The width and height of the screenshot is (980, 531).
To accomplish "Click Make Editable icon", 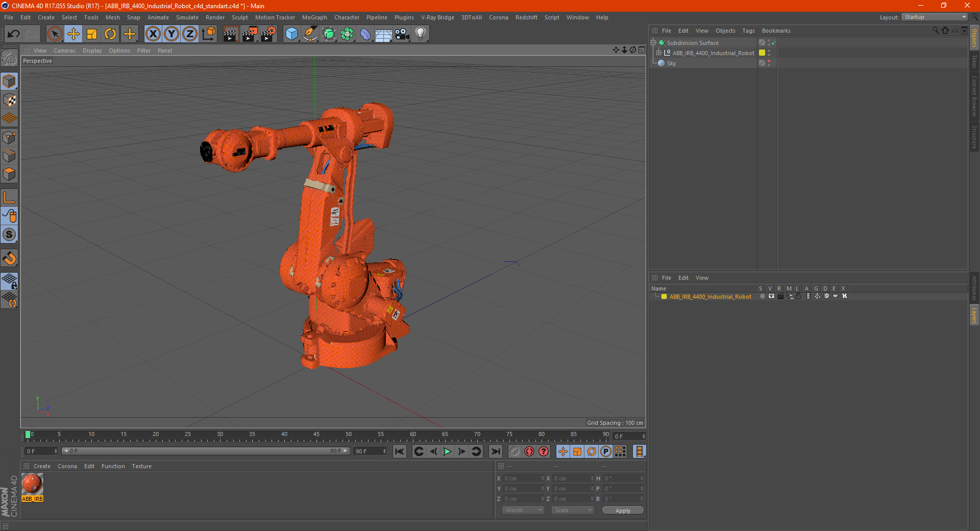I will [9, 58].
